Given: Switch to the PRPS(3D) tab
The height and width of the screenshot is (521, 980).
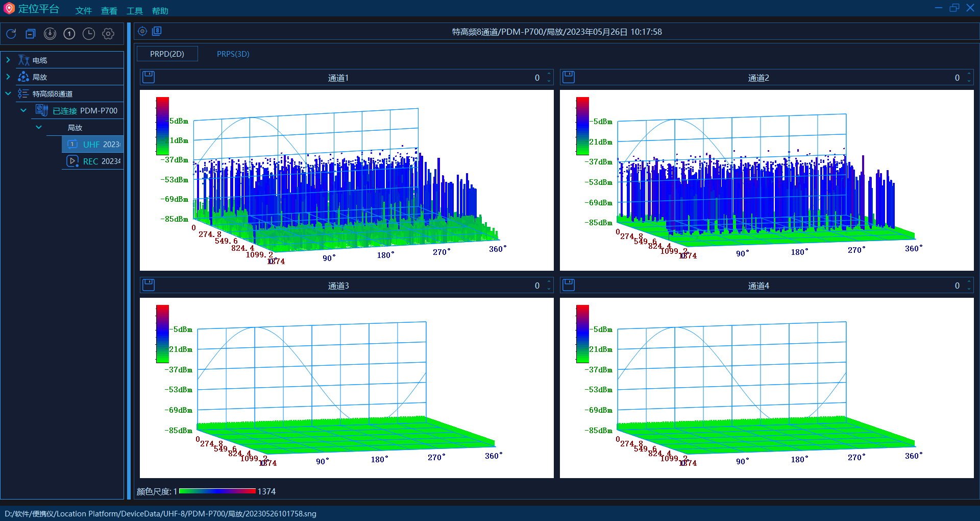Looking at the screenshot, I should pyautogui.click(x=233, y=54).
